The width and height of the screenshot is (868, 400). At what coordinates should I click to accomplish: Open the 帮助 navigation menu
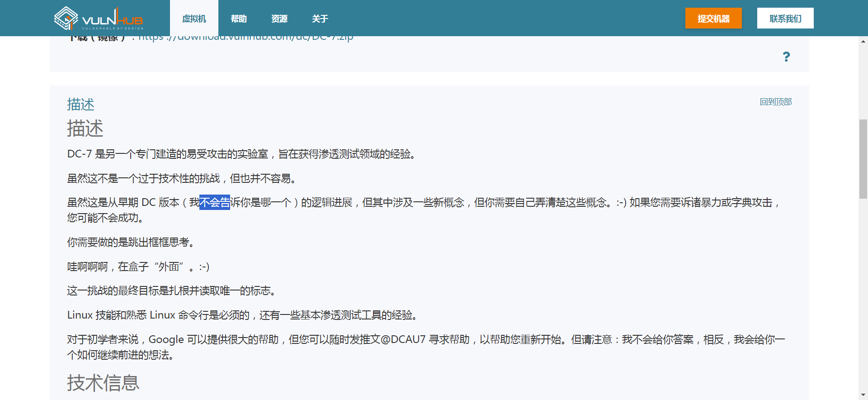pyautogui.click(x=239, y=19)
